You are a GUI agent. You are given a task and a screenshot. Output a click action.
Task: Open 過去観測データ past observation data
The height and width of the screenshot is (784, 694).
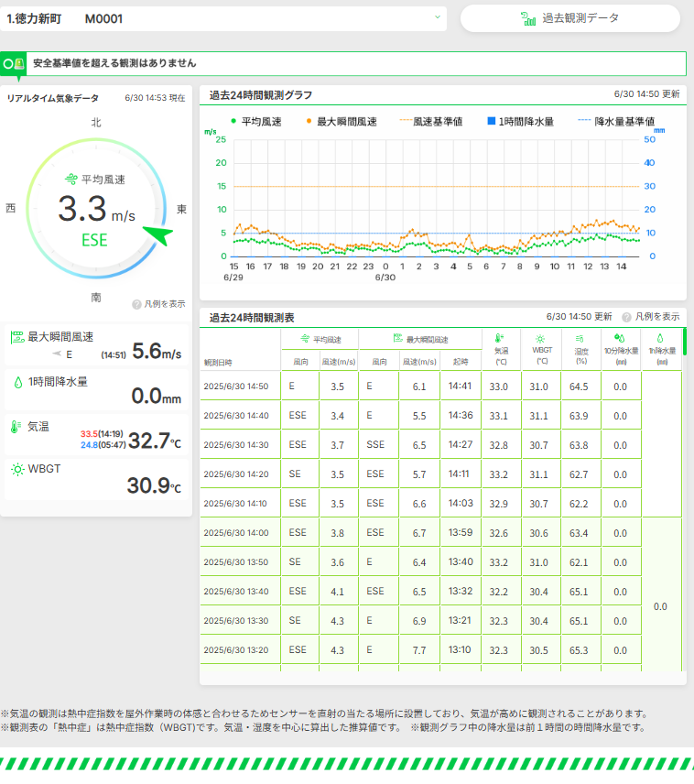pyautogui.click(x=570, y=18)
